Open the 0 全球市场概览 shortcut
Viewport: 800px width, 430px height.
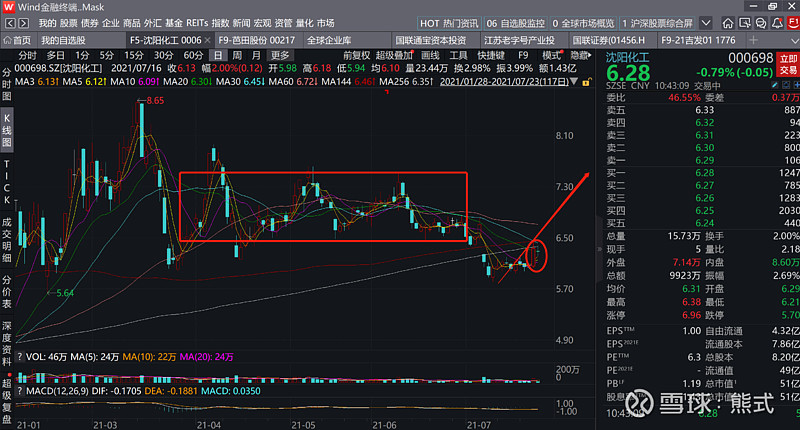[583, 23]
